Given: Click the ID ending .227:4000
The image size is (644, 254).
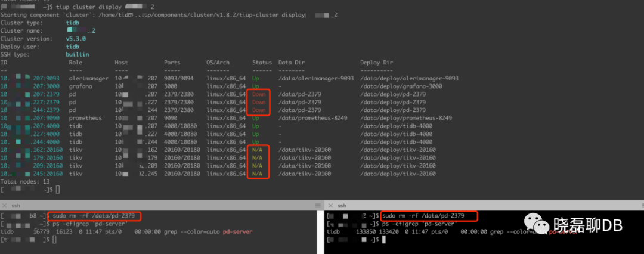Looking at the screenshot, I should coord(30,134).
